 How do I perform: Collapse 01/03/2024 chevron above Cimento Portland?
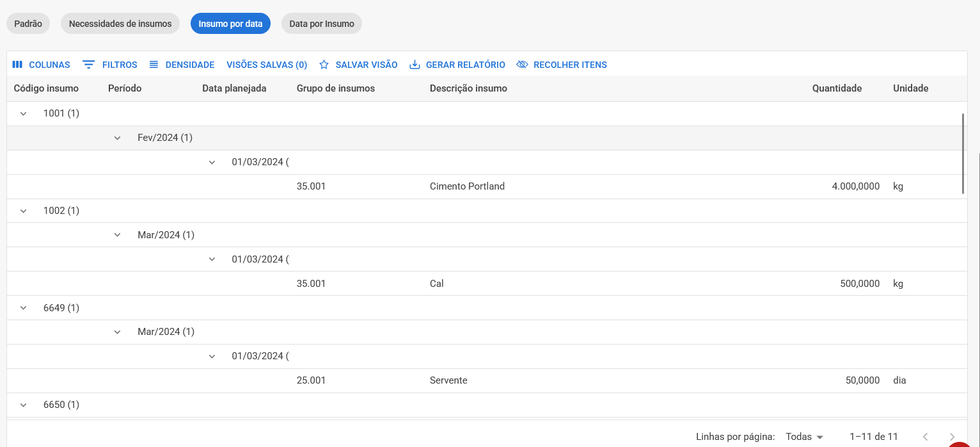tap(212, 162)
